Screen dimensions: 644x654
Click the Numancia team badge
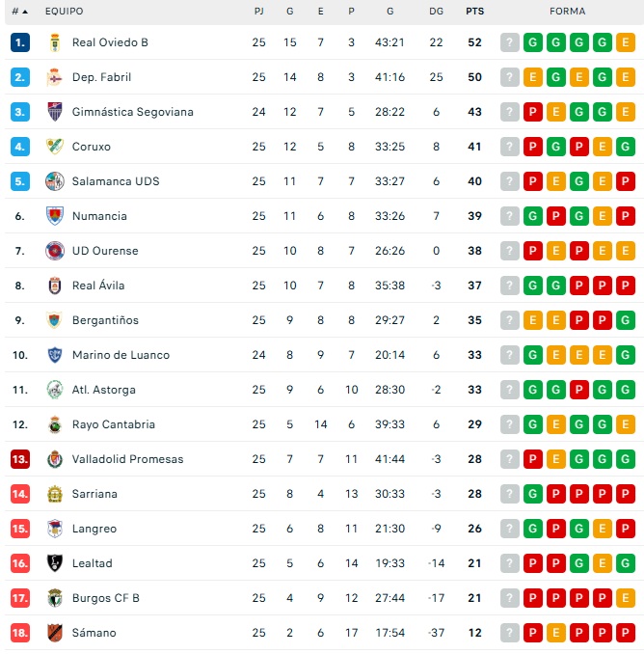(54, 216)
